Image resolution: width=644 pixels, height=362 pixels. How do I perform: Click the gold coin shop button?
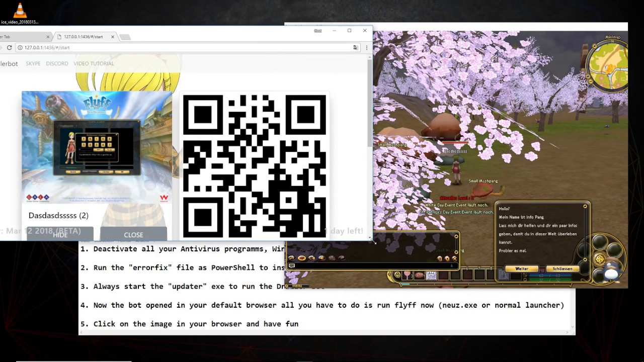(599, 259)
